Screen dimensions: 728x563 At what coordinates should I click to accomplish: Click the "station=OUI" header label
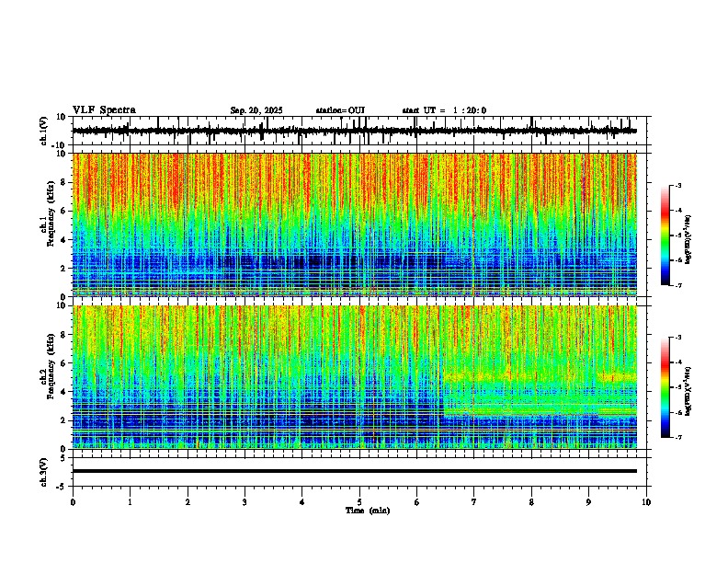340,110
